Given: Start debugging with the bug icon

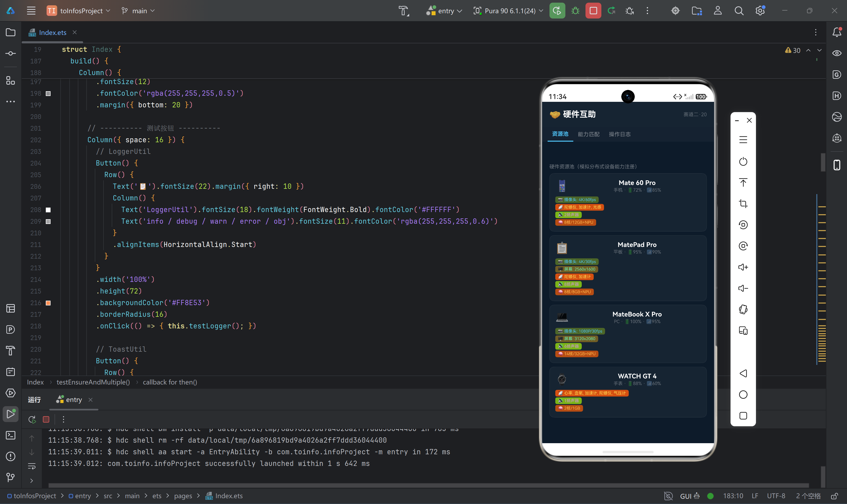Looking at the screenshot, I should coord(575,11).
